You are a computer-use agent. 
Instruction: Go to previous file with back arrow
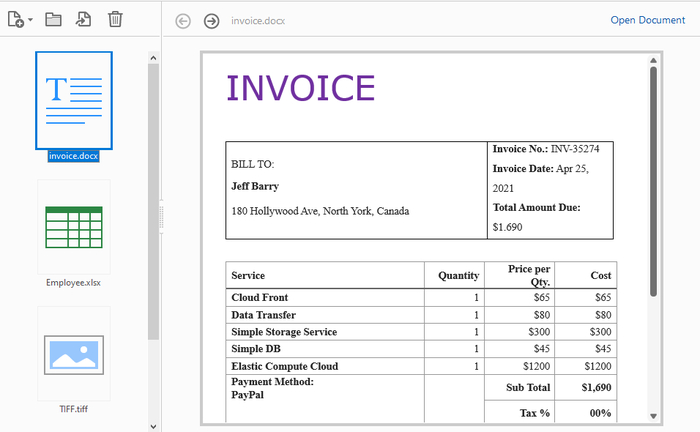[183, 21]
